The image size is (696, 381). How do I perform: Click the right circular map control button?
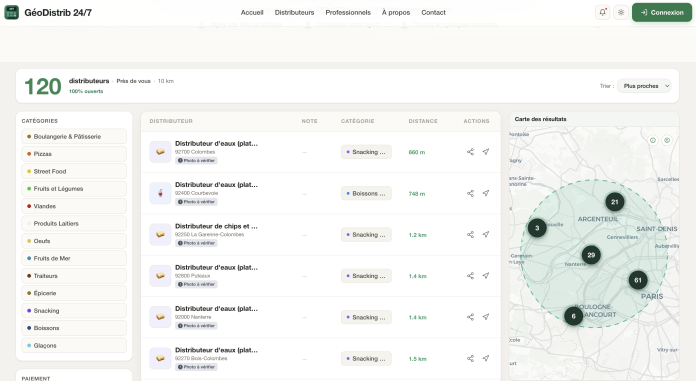pyautogui.click(x=667, y=140)
